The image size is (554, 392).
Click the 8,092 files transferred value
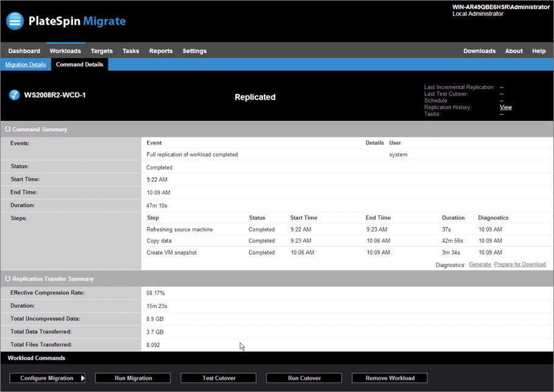pyautogui.click(x=153, y=345)
